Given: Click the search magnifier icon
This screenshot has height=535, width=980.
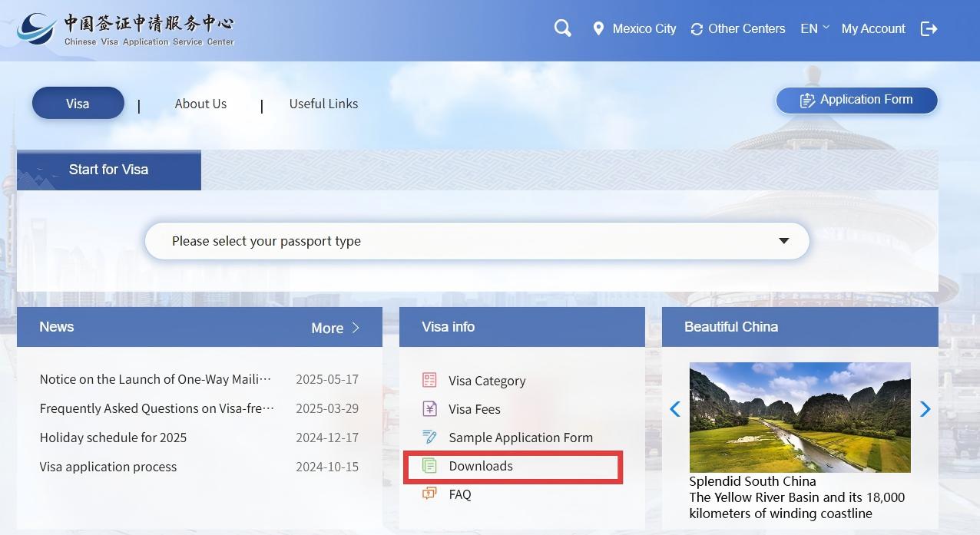Looking at the screenshot, I should pyautogui.click(x=562, y=28).
